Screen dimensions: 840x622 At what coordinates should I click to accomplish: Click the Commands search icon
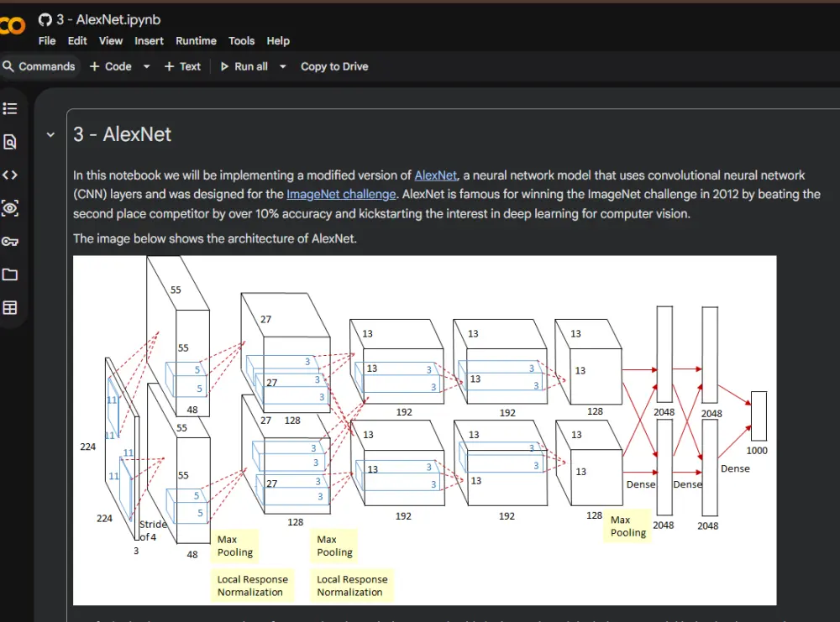point(8,66)
